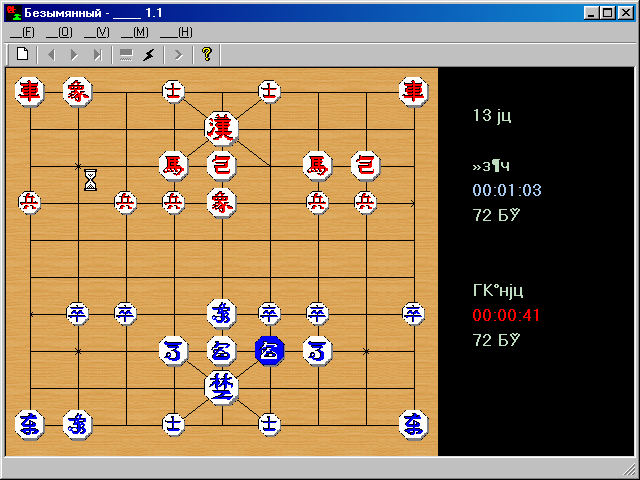
Task: Select the left blue guard 士 on bottom row
Action: (174, 425)
